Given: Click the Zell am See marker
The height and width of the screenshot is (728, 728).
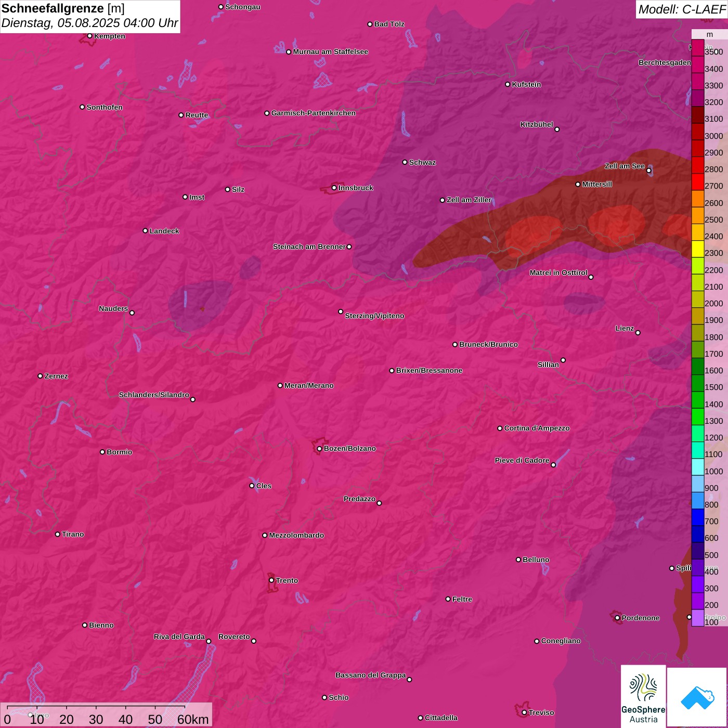Looking at the screenshot, I should click(x=648, y=171).
